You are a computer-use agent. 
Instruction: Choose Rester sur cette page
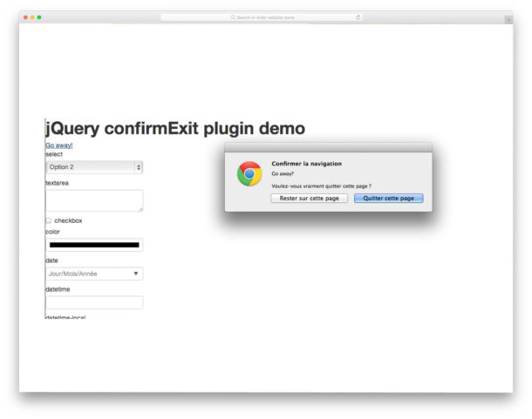(x=309, y=199)
